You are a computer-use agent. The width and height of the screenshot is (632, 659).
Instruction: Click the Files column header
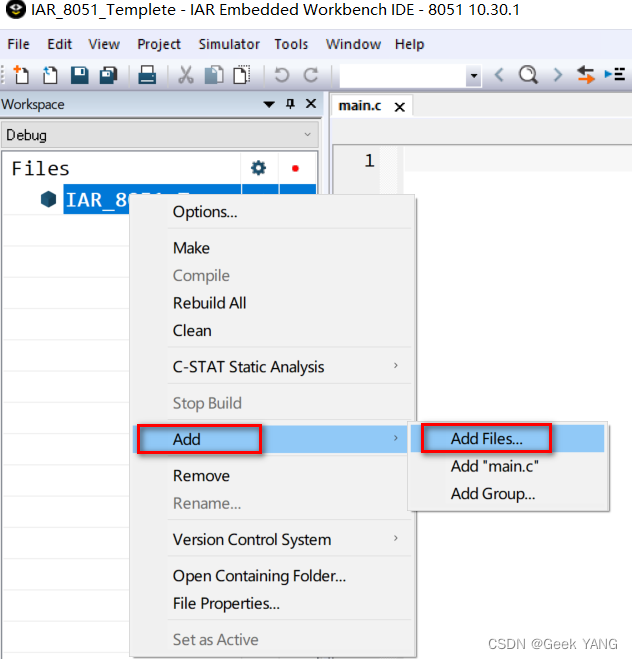click(x=122, y=169)
